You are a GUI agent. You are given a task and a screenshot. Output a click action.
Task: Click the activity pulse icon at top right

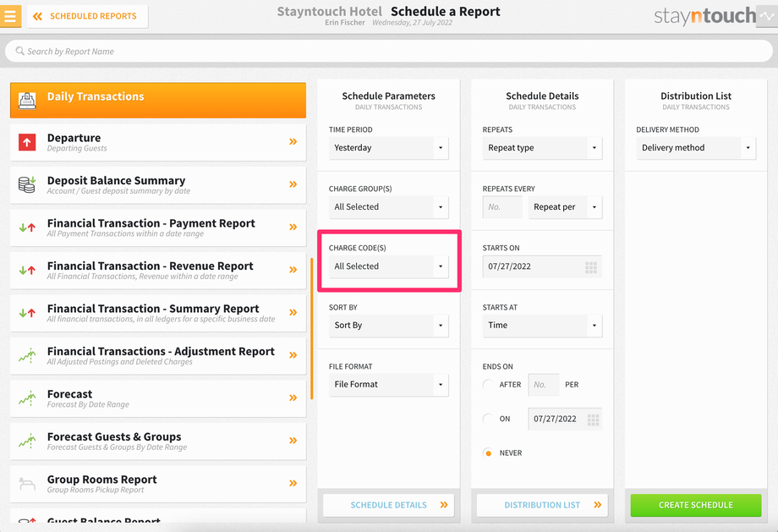click(x=767, y=16)
